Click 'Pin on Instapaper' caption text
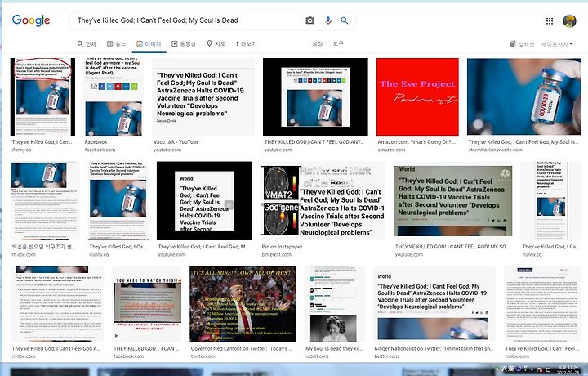This screenshot has width=588, height=376. pyautogui.click(x=282, y=247)
